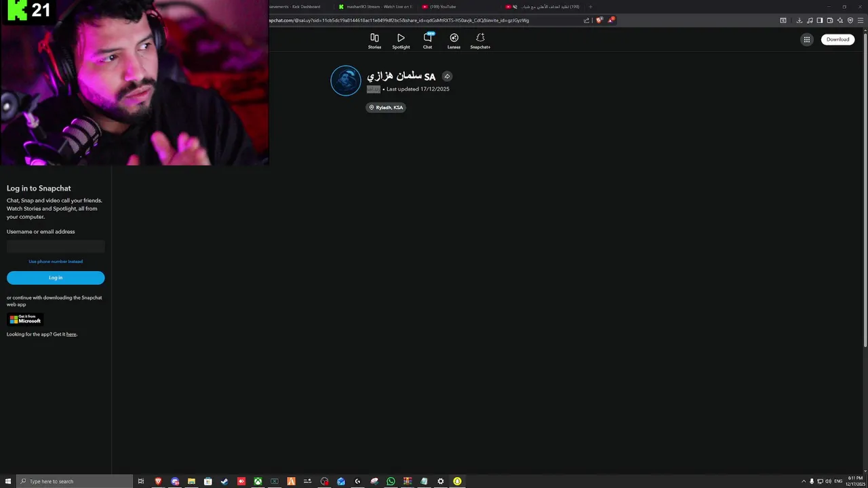
Task: Switch to the Arabic-titled YouTube tab
Action: tap(542, 7)
